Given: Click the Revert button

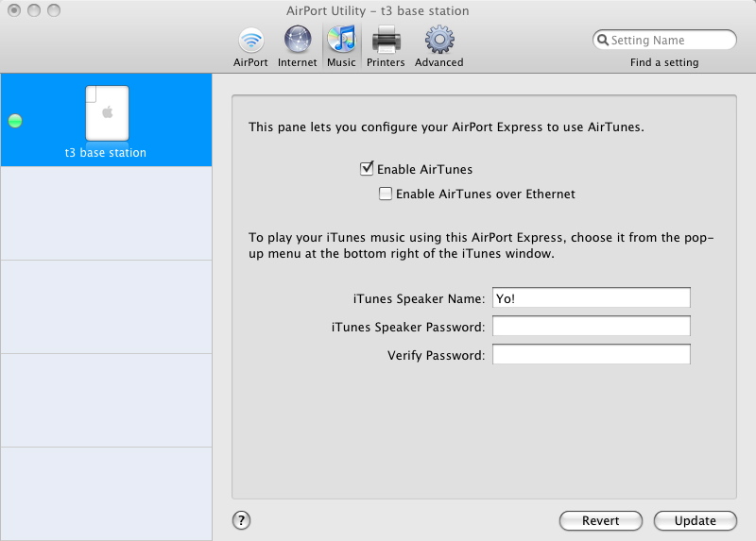Looking at the screenshot, I should 601,521.
